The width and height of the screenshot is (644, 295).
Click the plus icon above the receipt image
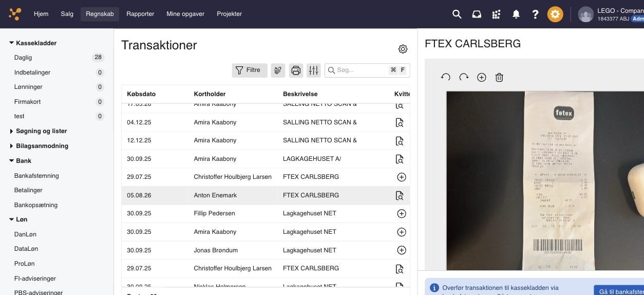482,77
